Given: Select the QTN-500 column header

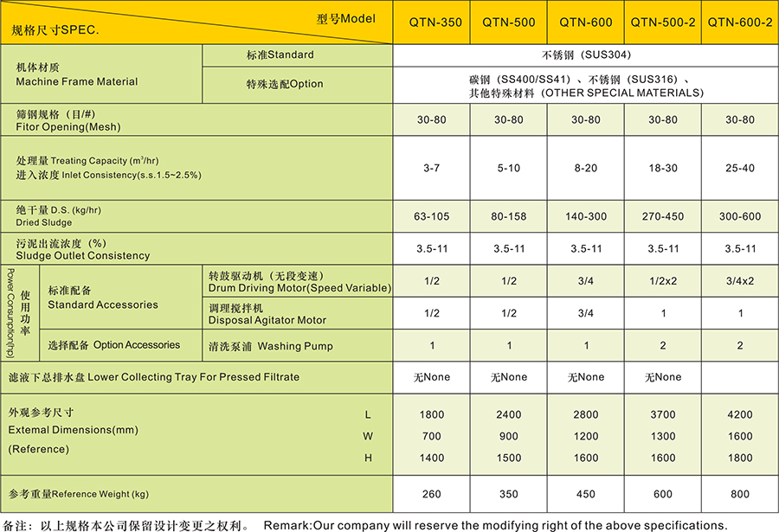Looking at the screenshot, I should pyautogui.click(x=508, y=22).
